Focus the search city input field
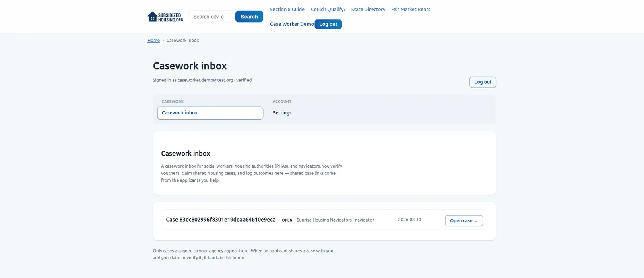 tap(210, 17)
